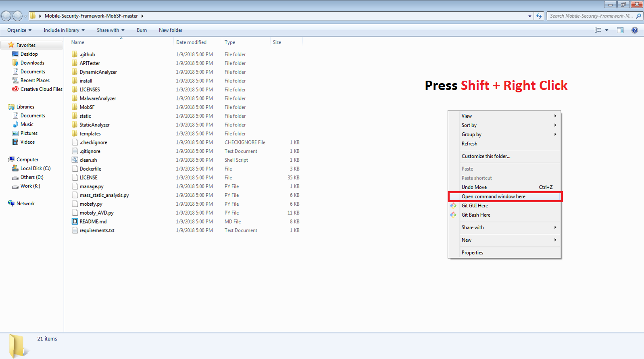This screenshot has height=359, width=644.
Task: Select Videos under Libraries
Action: tap(27, 142)
